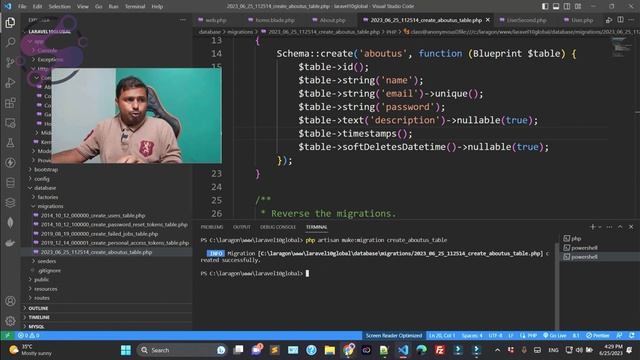The height and width of the screenshot is (360, 640).
Task: Open Explorer panel more actions ellipsis
Action: coord(182,20)
